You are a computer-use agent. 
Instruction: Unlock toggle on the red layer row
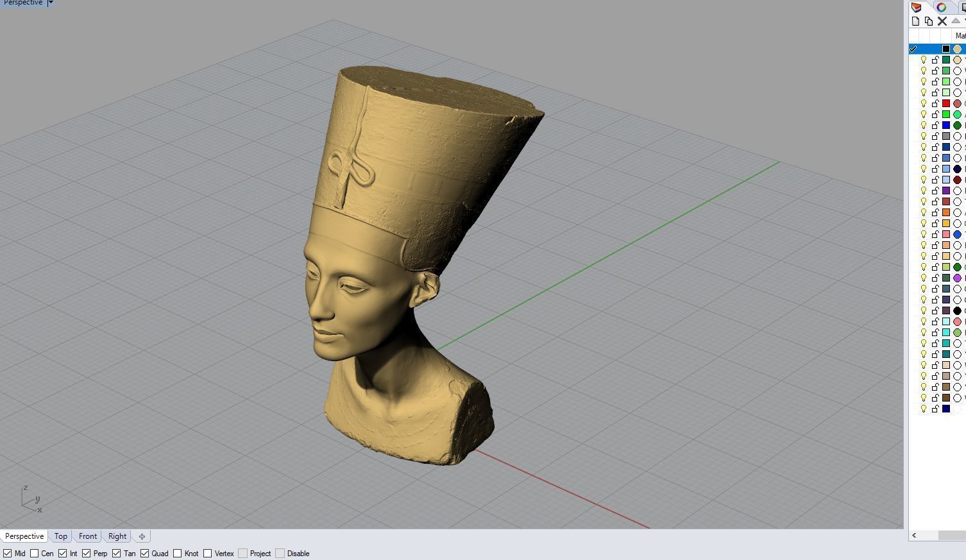[935, 103]
